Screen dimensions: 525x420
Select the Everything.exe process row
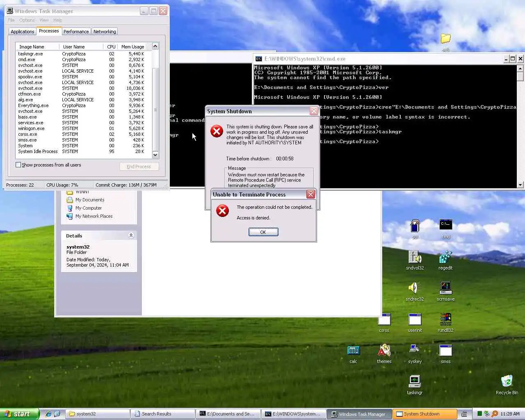click(84, 105)
